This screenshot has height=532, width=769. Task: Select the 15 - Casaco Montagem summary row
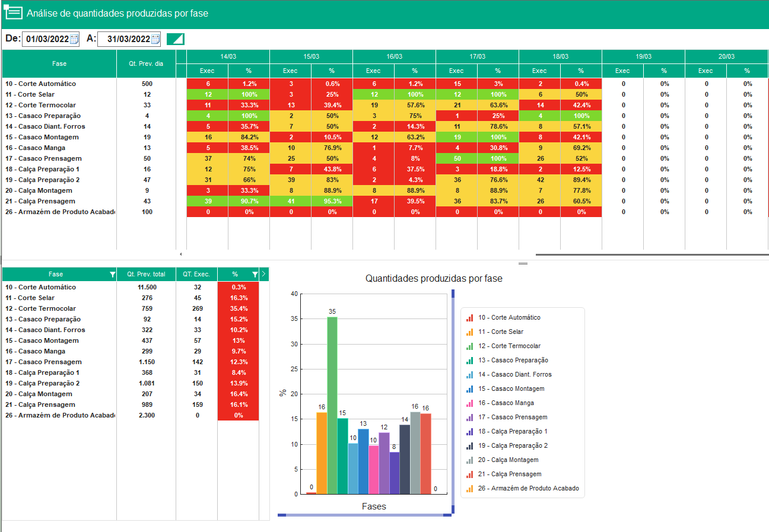(x=131, y=340)
